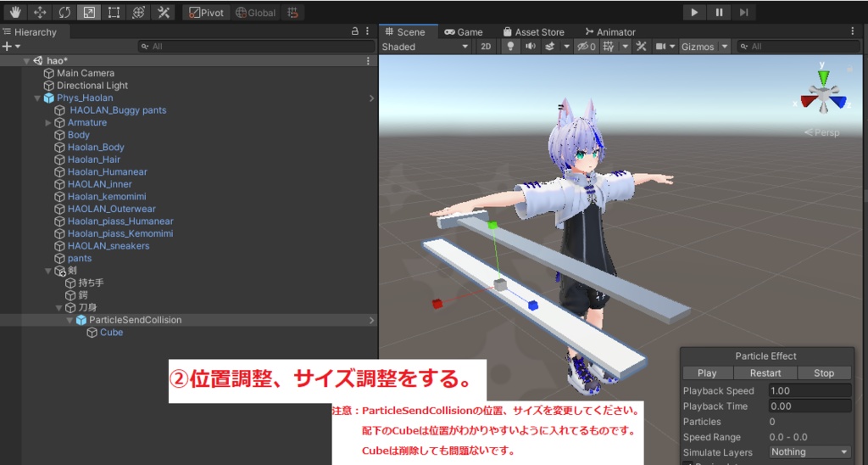Open Shaded draw mode dropdown
Viewport: 868px width, 465px height.
(426, 47)
